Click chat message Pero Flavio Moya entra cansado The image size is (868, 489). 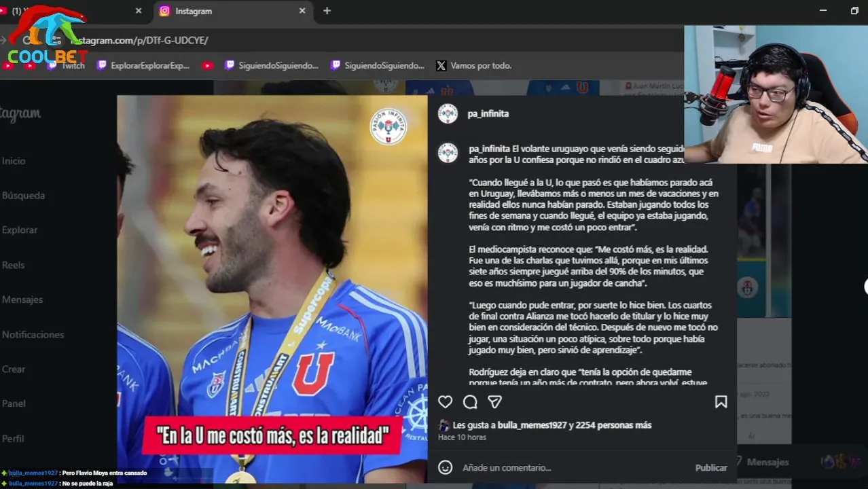[x=104, y=473]
